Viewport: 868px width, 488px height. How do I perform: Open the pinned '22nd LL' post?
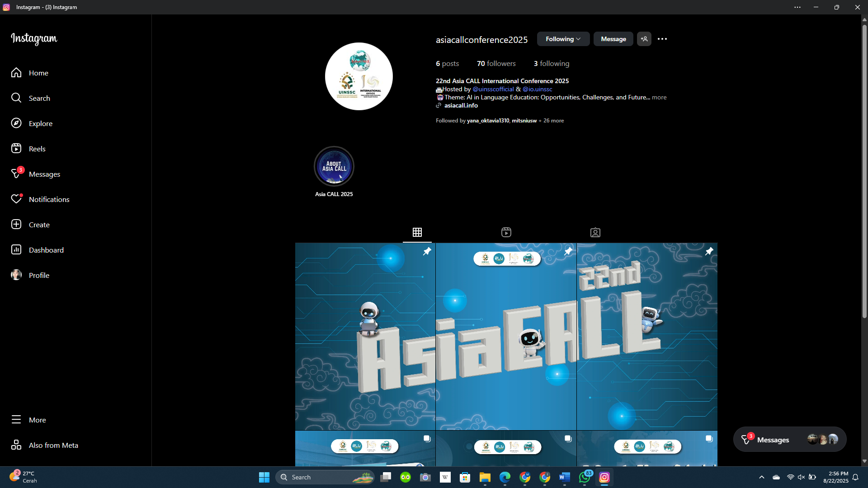click(647, 337)
